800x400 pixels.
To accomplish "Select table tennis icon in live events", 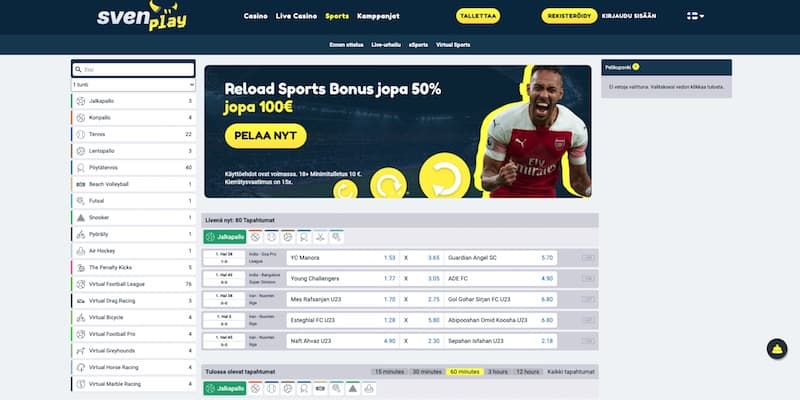I will pyautogui.click(x=304, y=237).
